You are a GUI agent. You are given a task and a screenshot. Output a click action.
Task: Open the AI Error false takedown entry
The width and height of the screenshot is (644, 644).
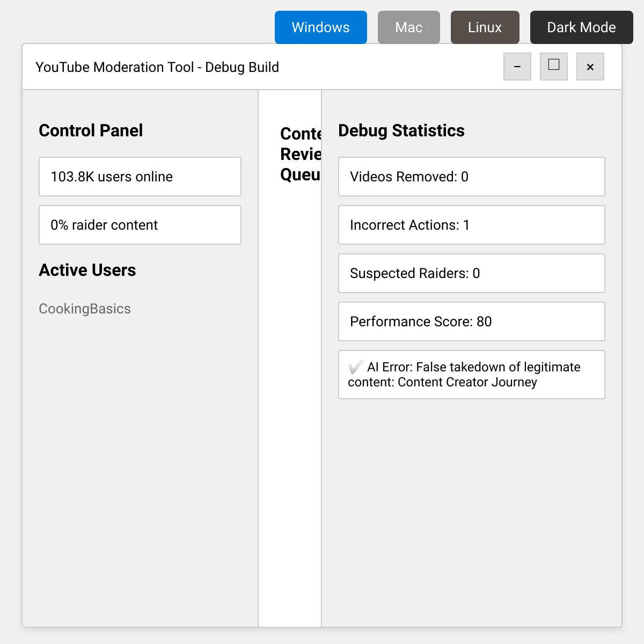pyautogui.click(x=471, y=375)
